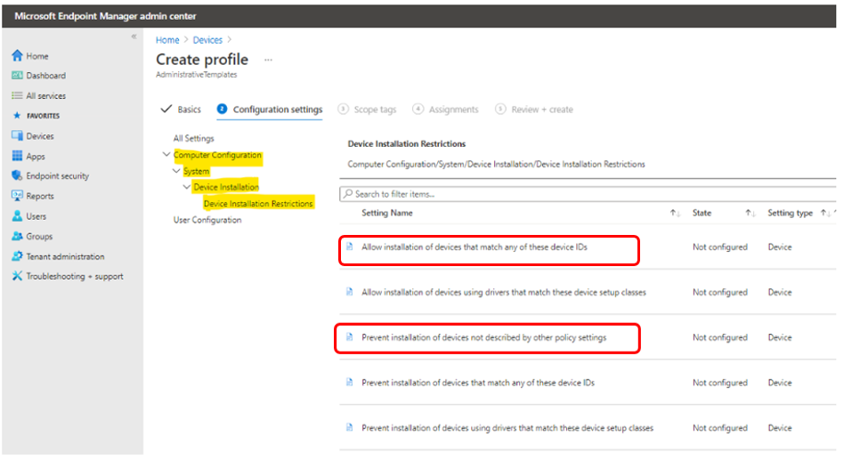Image resolution: width=868 pixels, height=461 pixels.
Task: Collapse the System tree node chevron
Action: point(176,171)
